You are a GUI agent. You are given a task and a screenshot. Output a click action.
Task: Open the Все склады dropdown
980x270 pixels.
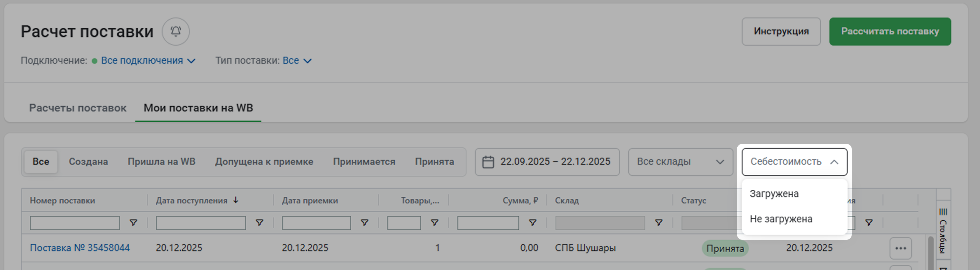coord(680,162)
